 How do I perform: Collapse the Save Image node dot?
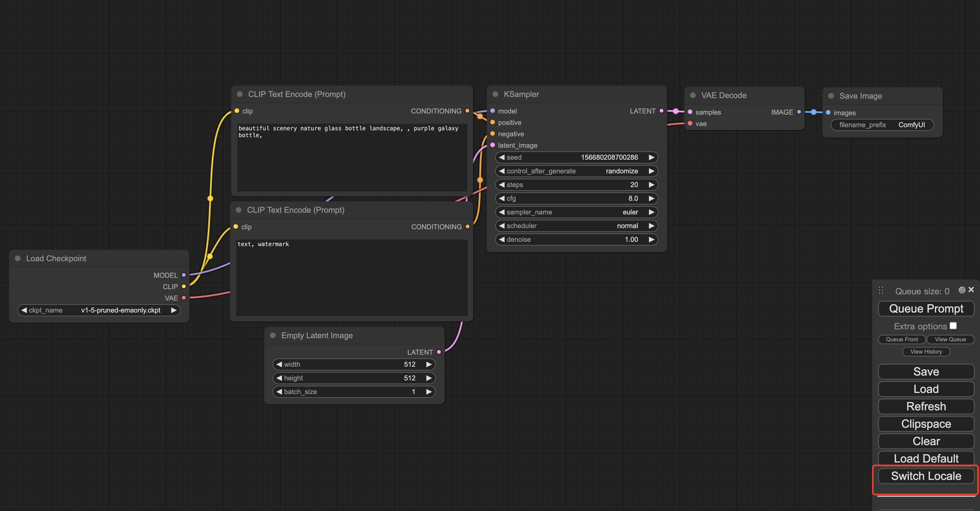pyautogui.click(x=831, y=96)
